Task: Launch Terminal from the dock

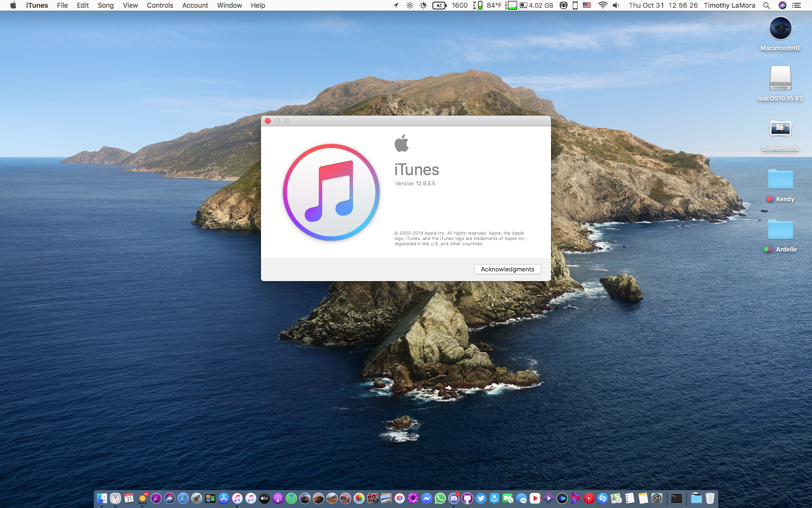Action: click(x=677, y=498)
